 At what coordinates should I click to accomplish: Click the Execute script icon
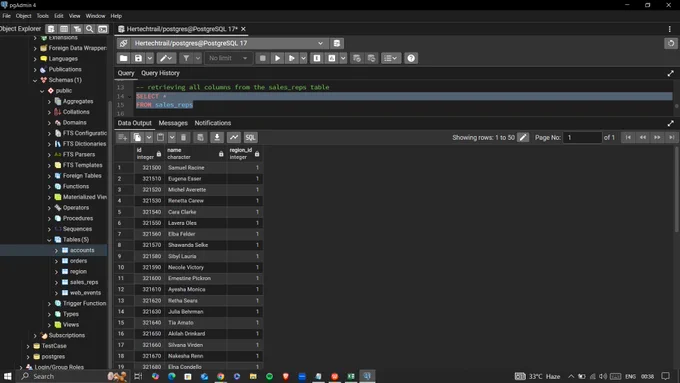[292, 58]
